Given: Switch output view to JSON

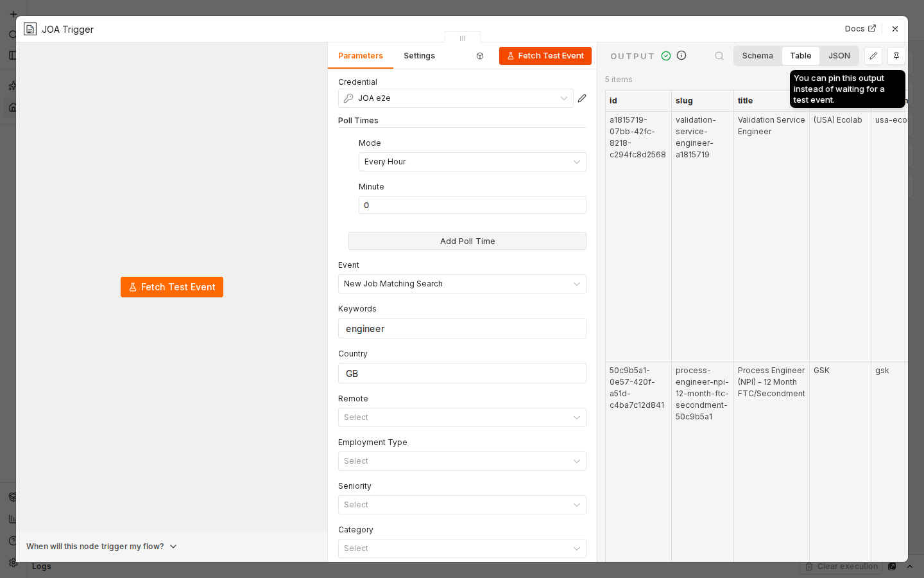Looking at the screenshot, I should tap(839, 56).
